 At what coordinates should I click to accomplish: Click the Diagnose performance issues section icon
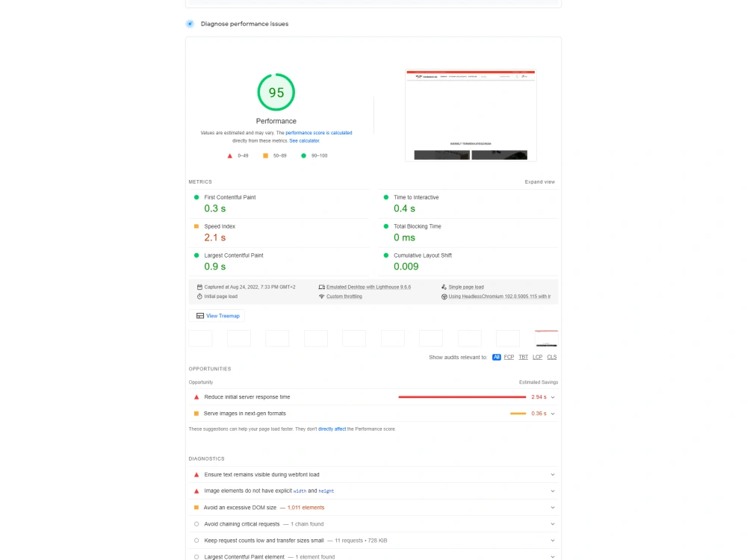(190, 24)
